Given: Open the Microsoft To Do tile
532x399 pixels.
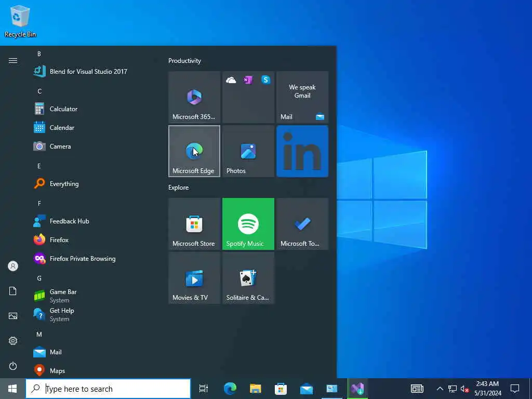Looking at the screenshot, I should point(302,224).
